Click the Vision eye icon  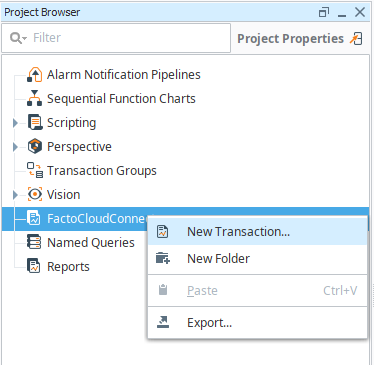35,194
